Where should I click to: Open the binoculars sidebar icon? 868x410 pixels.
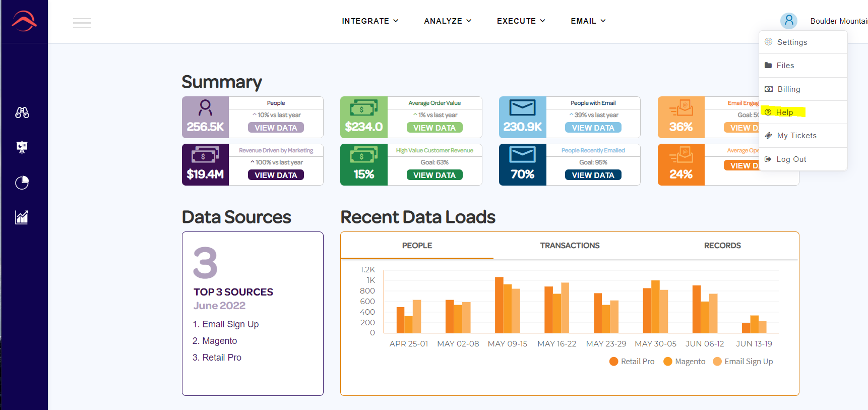pos(22,112)
